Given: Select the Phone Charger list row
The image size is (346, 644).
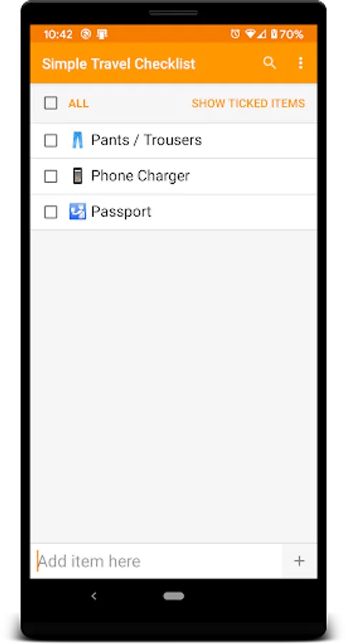Looking at the screenshot, I should coord(173,176).
